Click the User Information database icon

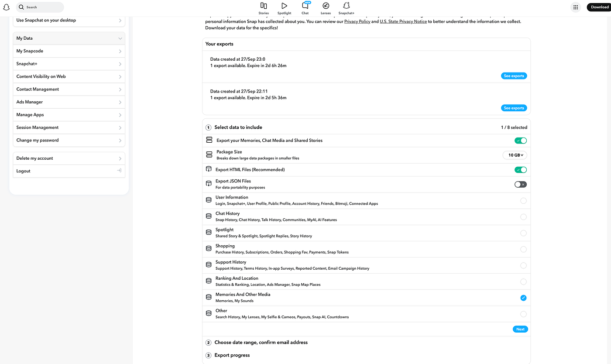tap(209, 200)
